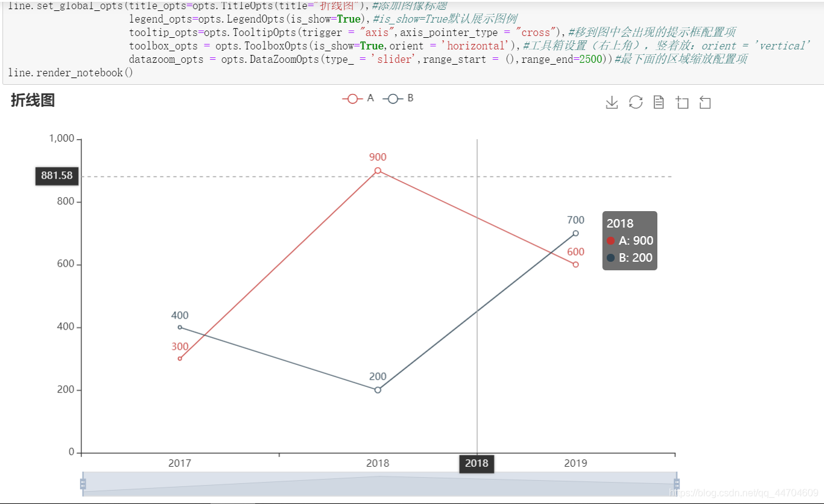Image resolution: width=824 pixels, height=504 pixels.
Task: Toggle series B in the legend
Action: [398, 98]
